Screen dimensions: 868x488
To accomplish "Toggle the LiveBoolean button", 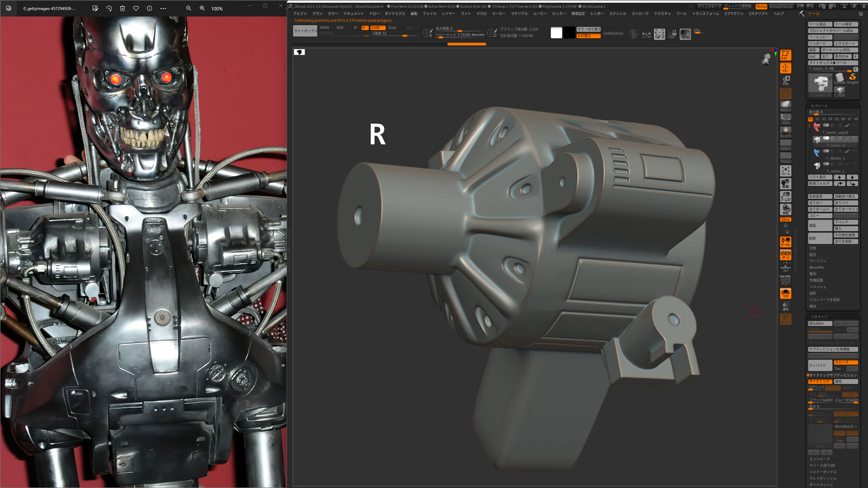I will (x=613, y=33).
